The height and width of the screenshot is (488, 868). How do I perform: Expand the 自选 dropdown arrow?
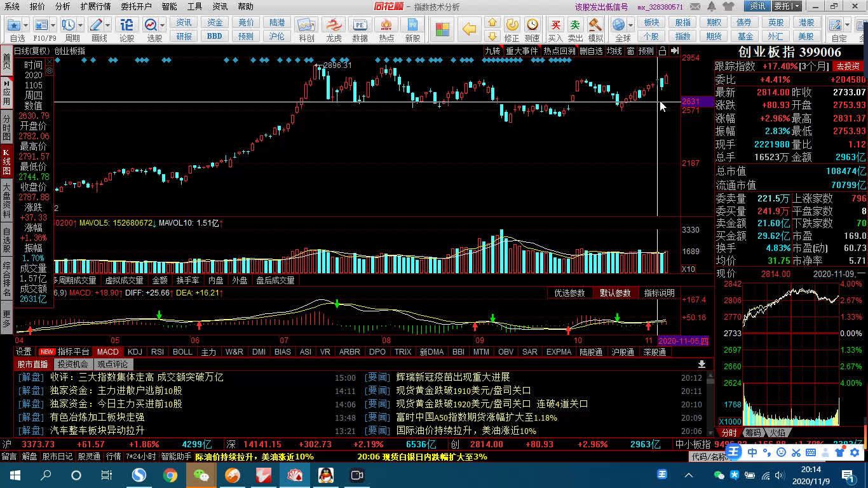26,25
